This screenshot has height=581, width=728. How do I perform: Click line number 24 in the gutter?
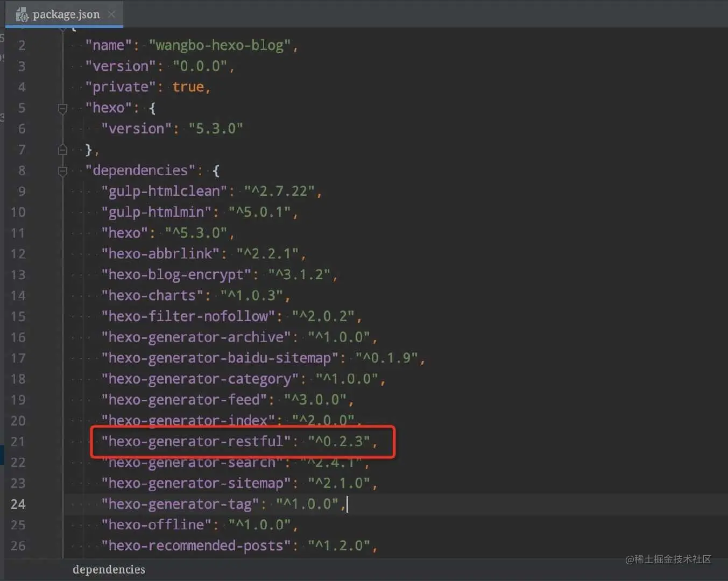tap(18, 504)
